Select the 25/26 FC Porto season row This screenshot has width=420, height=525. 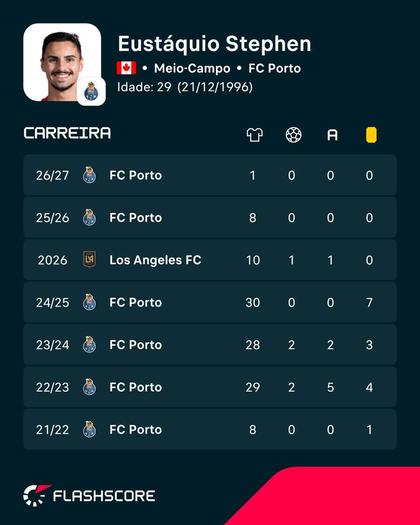pyautogui.click(x=210, y=217)
